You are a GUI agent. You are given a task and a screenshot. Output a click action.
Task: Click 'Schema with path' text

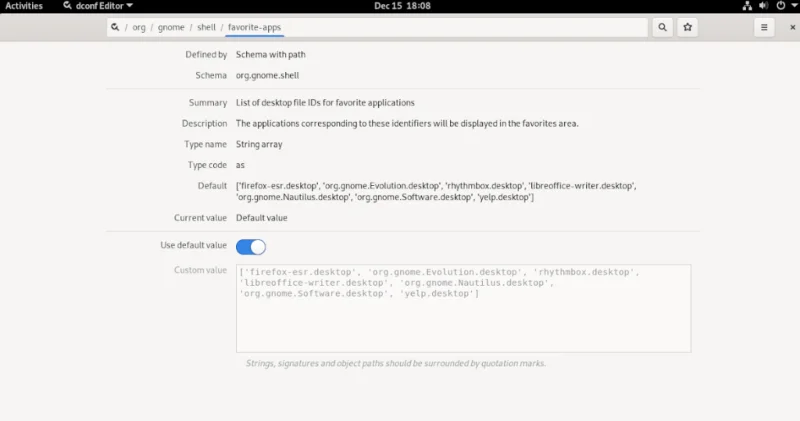270,55
